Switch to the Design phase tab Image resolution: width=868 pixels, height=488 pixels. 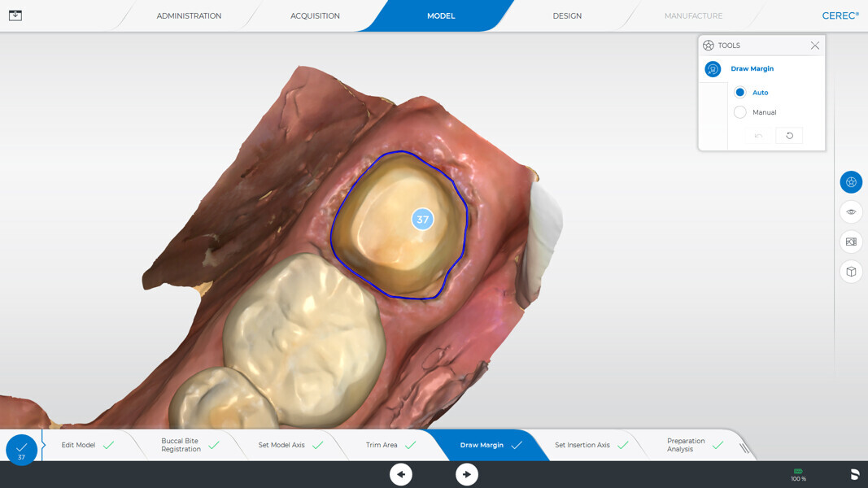point(567,16)
